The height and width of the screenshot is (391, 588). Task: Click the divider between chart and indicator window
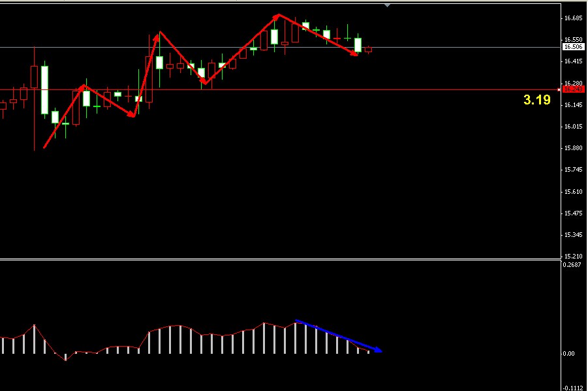click(281, 260)
